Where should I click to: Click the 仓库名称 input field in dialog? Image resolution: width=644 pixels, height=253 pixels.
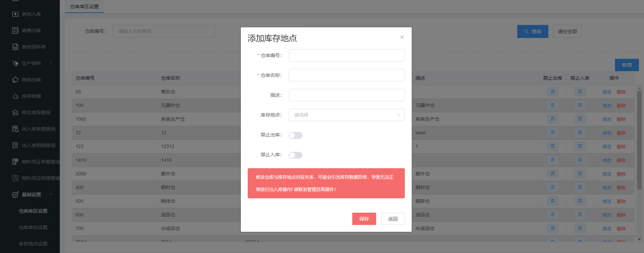[x=346, y=75]
